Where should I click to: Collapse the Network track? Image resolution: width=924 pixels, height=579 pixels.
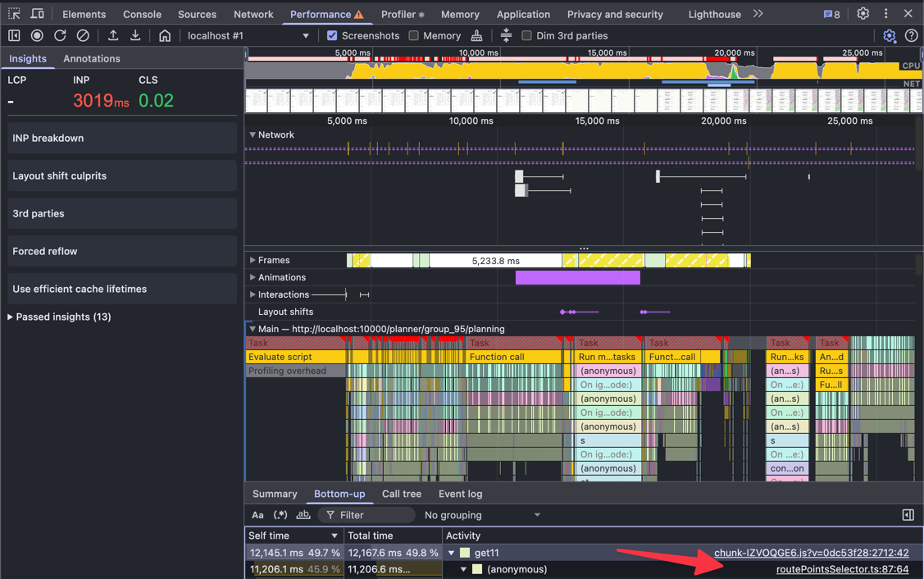coord(252,134)
